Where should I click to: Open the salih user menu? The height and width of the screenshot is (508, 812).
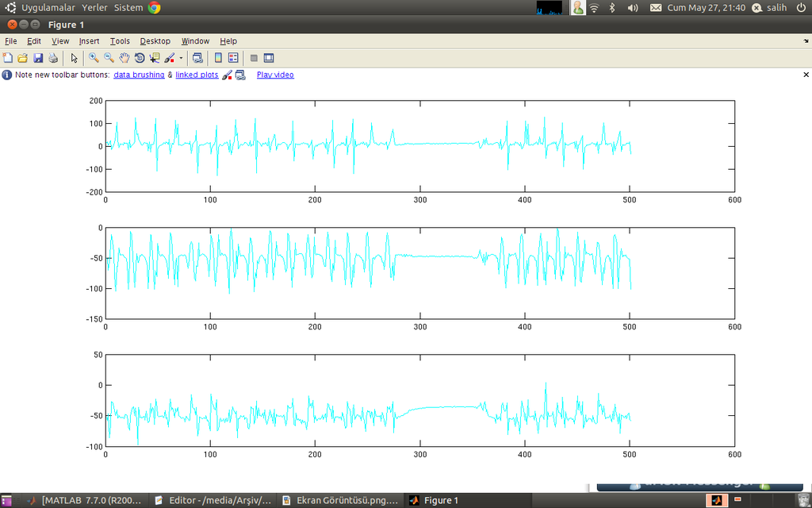tap(769, 8)
